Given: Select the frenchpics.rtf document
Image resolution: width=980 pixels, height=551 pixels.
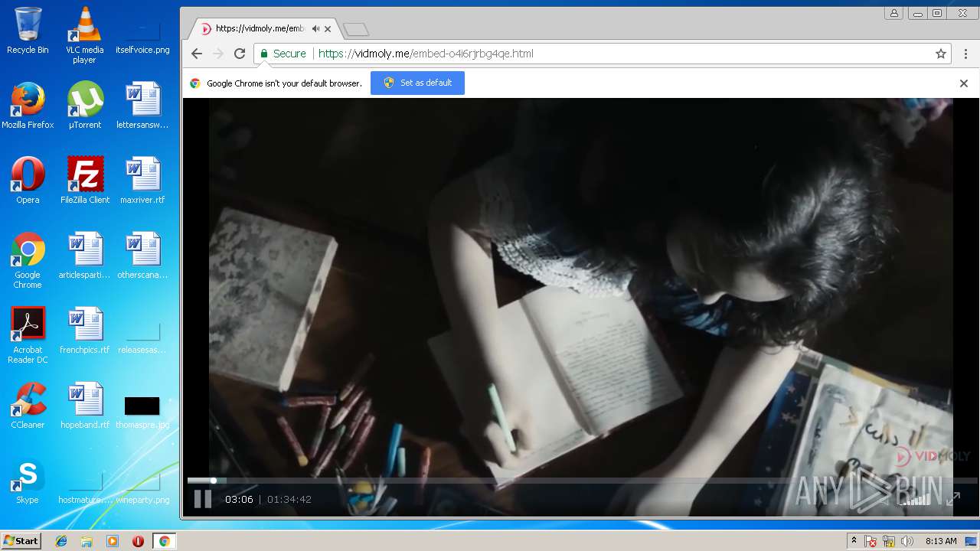Looking at the screenshot, I should click(84, 331).
